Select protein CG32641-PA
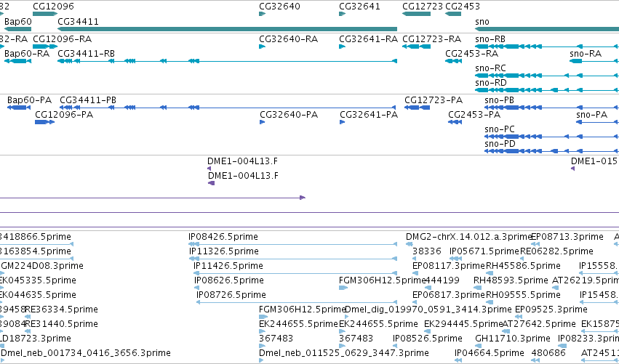This screenshot has width=619, height=364. [x=369, y=114]
